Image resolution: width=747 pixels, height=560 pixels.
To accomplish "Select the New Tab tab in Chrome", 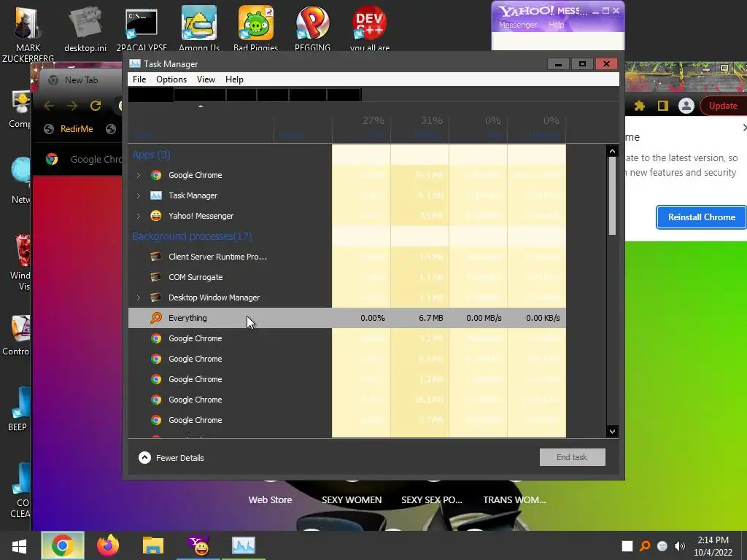I will [x=81, y=80].
